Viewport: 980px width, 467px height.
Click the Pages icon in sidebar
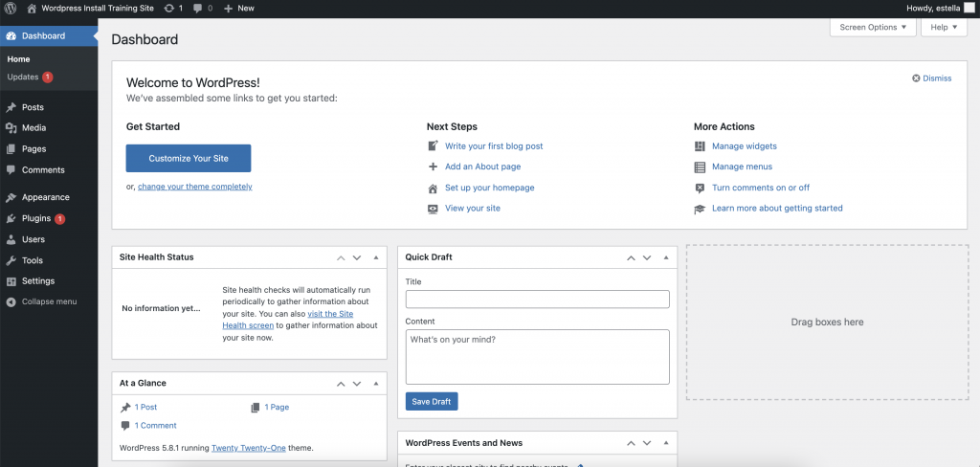[11, 149]
